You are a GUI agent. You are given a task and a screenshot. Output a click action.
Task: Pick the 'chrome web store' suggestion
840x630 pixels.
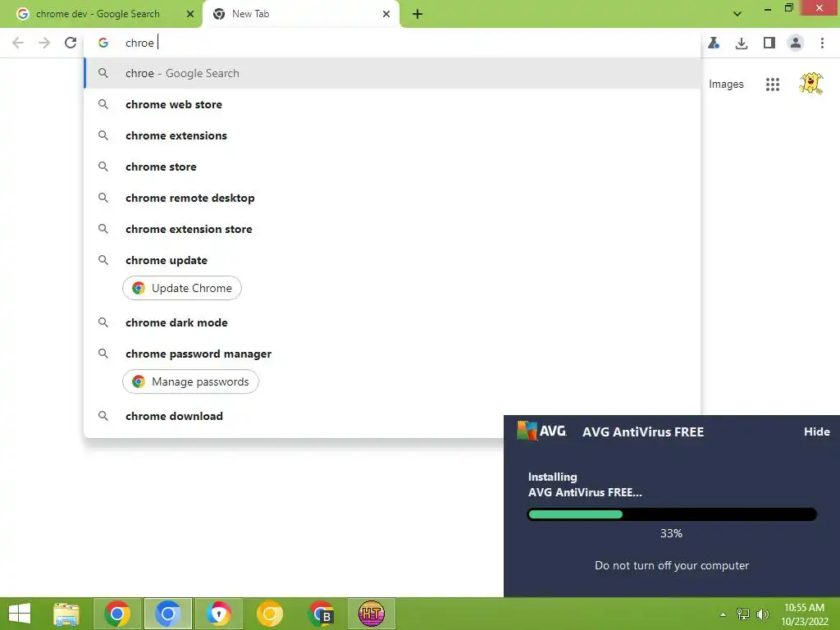tap(392, 104)
